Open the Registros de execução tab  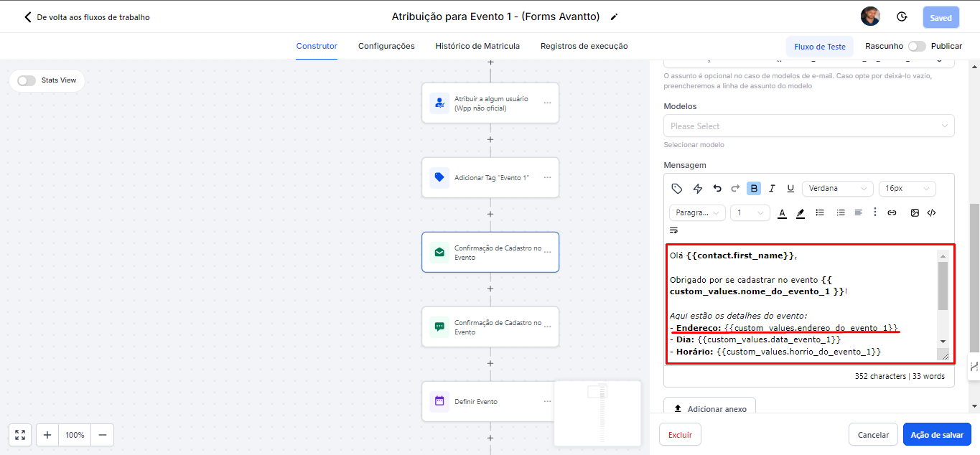click(584, 46)
